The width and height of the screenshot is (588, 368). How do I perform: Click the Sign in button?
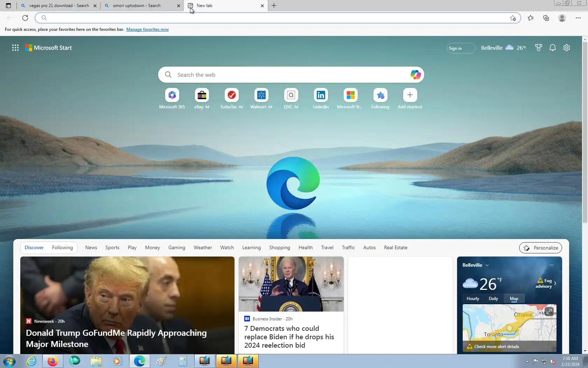[x=461, y=48]
